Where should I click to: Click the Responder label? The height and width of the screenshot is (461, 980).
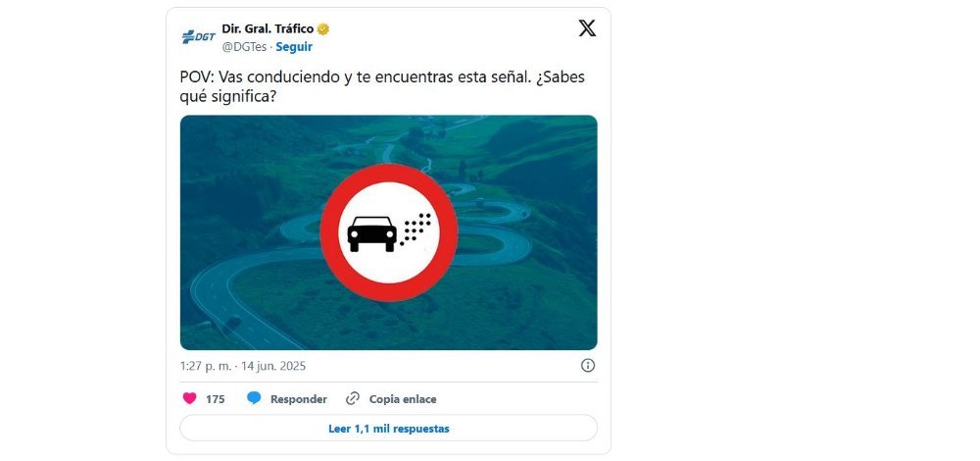click(298, 399)
